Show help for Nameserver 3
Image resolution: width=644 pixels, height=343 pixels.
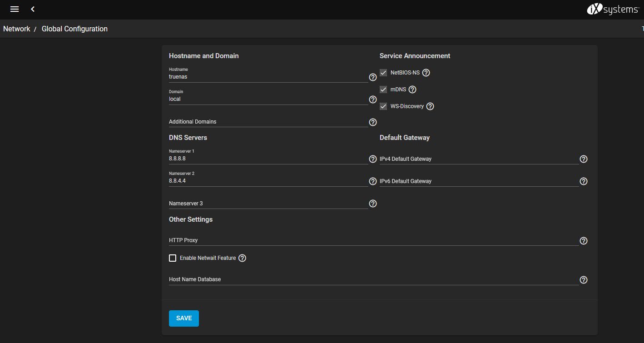[373, 204]
